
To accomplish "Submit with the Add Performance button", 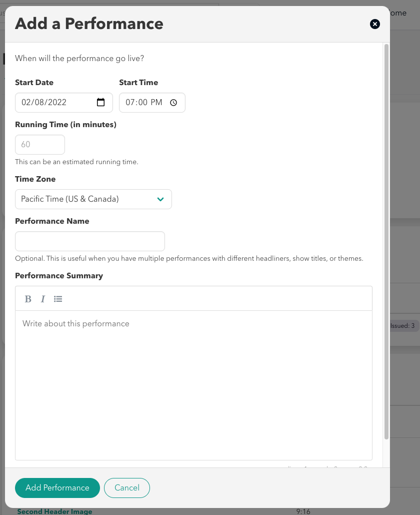I will (x=57, y=488).
